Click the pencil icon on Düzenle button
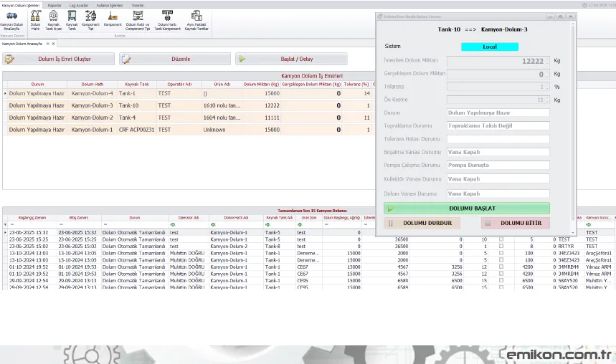616x364 pixels. click(126, 59)
